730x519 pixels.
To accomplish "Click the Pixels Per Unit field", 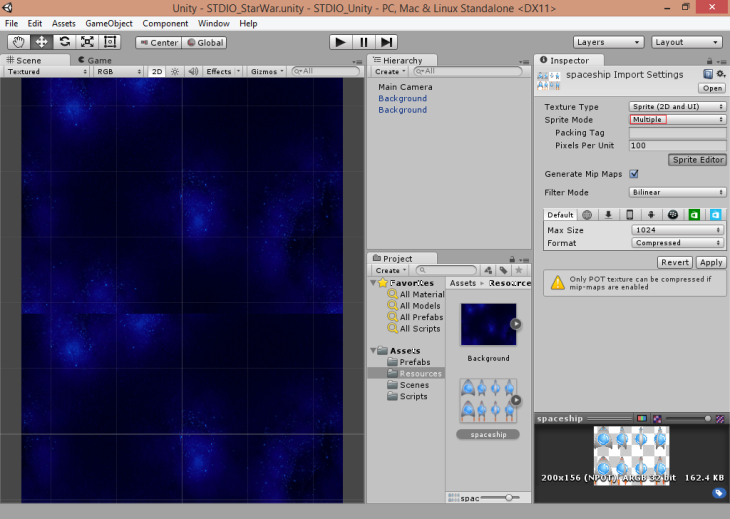I will click(x=677, y=146).
